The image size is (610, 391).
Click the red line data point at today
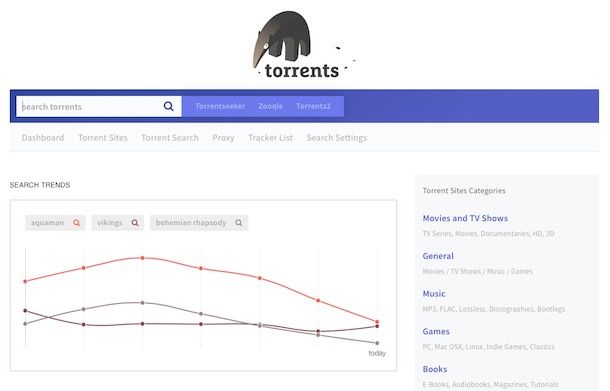[x=377, y=322]
